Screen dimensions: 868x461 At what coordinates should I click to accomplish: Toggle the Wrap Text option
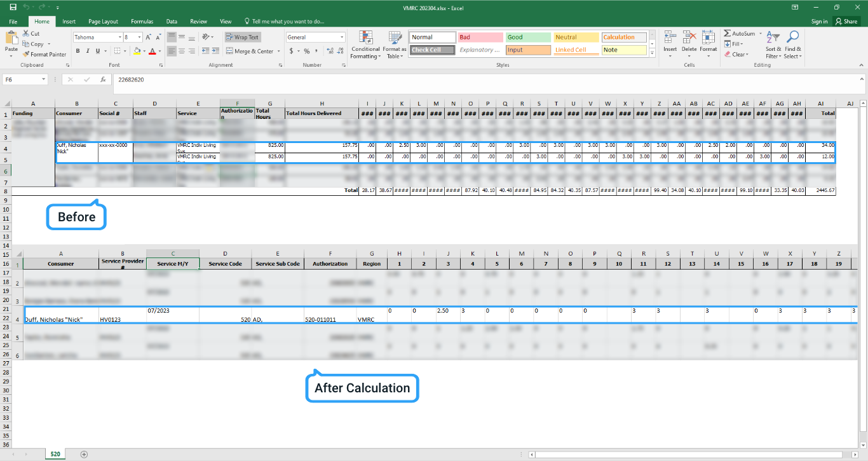(243, 37)
